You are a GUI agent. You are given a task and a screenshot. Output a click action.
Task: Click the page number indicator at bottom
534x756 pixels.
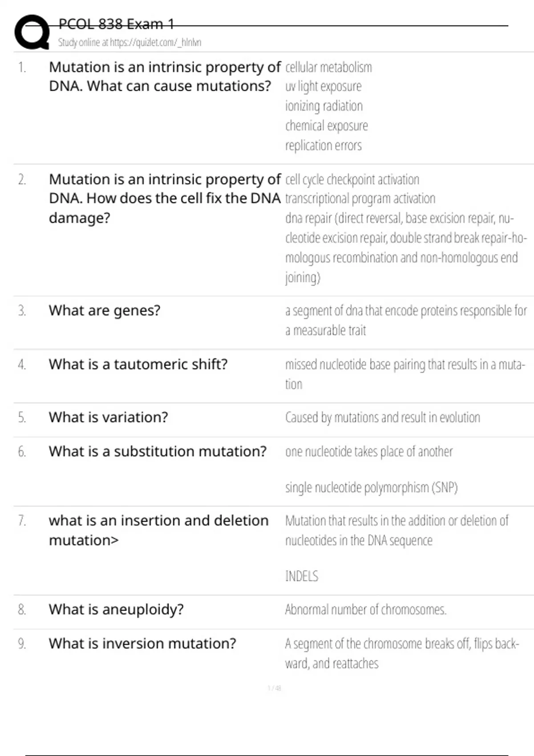[x=274, y=688]
